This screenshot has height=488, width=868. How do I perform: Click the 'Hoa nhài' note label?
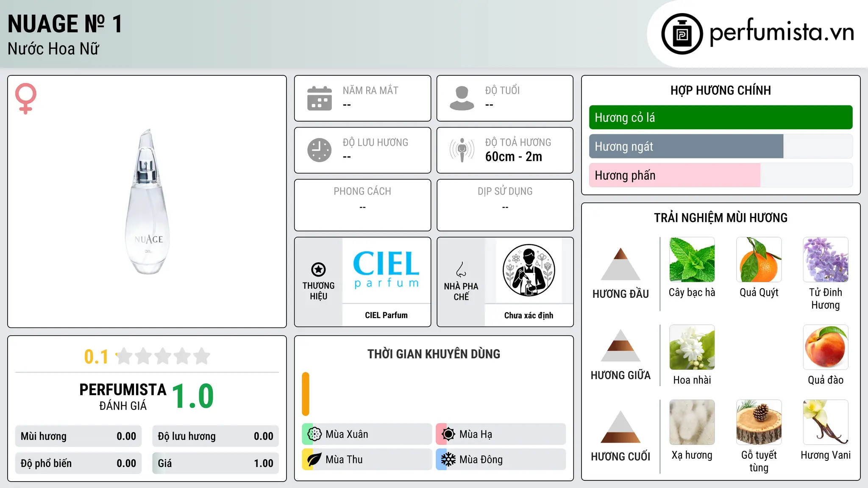point(692,380)
